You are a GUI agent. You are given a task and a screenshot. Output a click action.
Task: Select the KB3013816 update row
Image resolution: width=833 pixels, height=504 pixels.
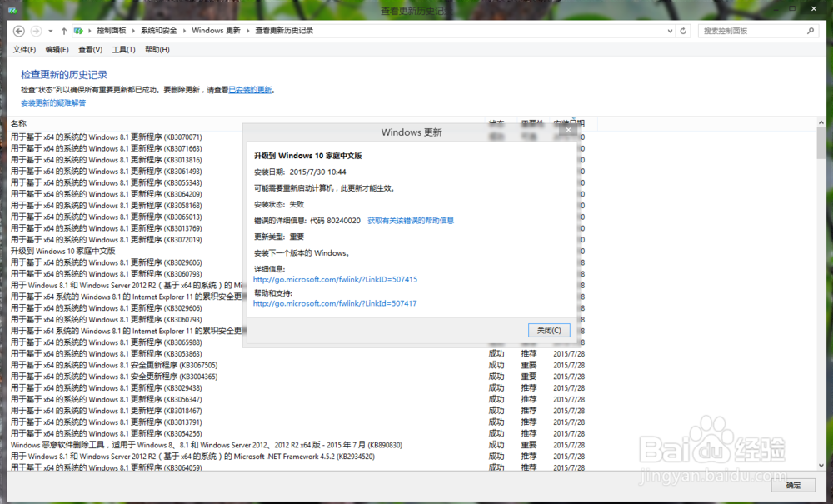pyautogui.click(x=107, y=160)
